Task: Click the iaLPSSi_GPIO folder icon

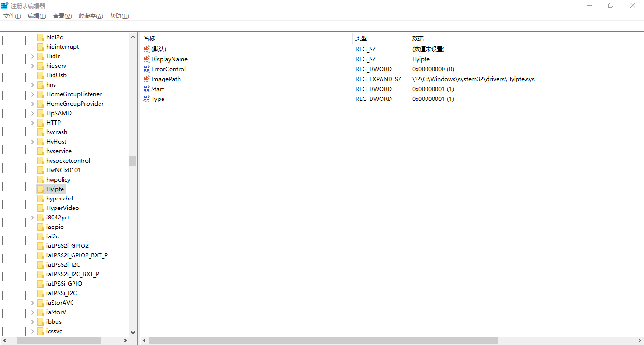Action: (x=40, y=283)
